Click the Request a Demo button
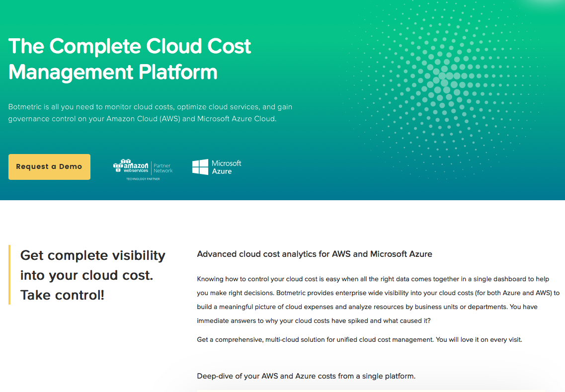565x392 pixels. tap(49, 167)
